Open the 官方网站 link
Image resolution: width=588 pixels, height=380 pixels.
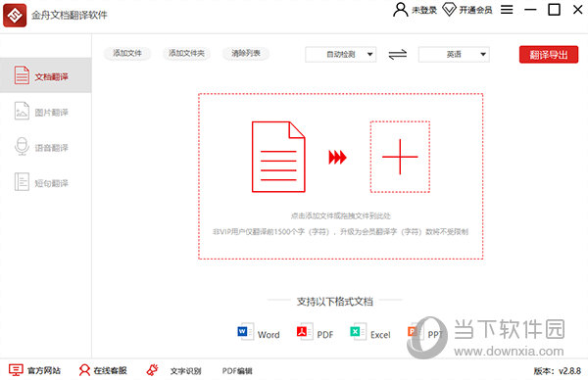(44, 370)
